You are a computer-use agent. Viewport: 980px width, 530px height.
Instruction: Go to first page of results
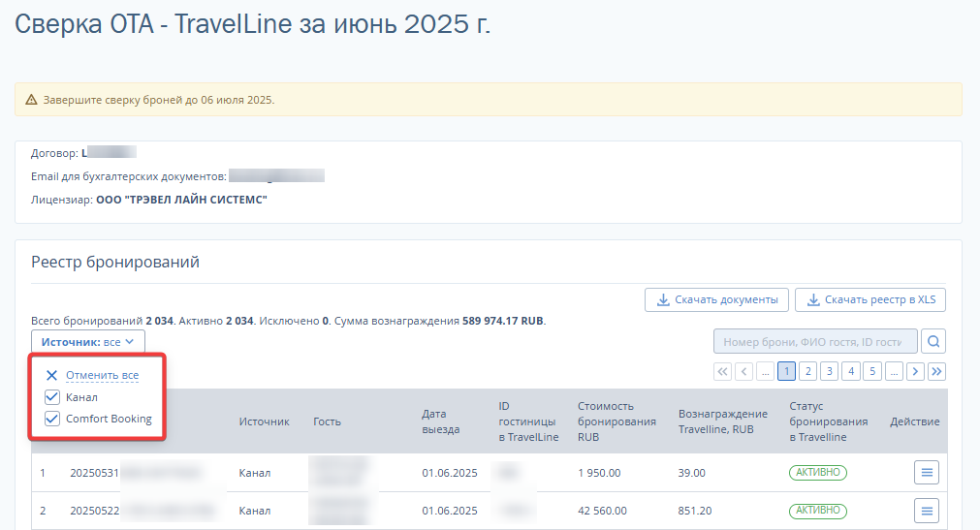(722, 371)
